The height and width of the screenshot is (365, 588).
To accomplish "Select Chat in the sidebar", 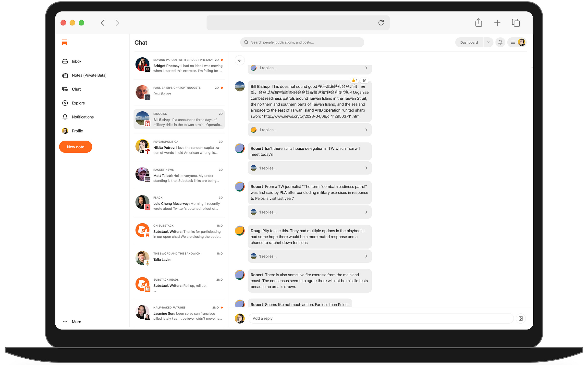I will point(72,89).
